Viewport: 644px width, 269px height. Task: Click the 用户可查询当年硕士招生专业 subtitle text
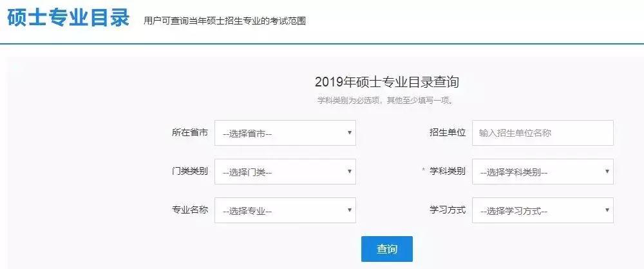point(225,21)
